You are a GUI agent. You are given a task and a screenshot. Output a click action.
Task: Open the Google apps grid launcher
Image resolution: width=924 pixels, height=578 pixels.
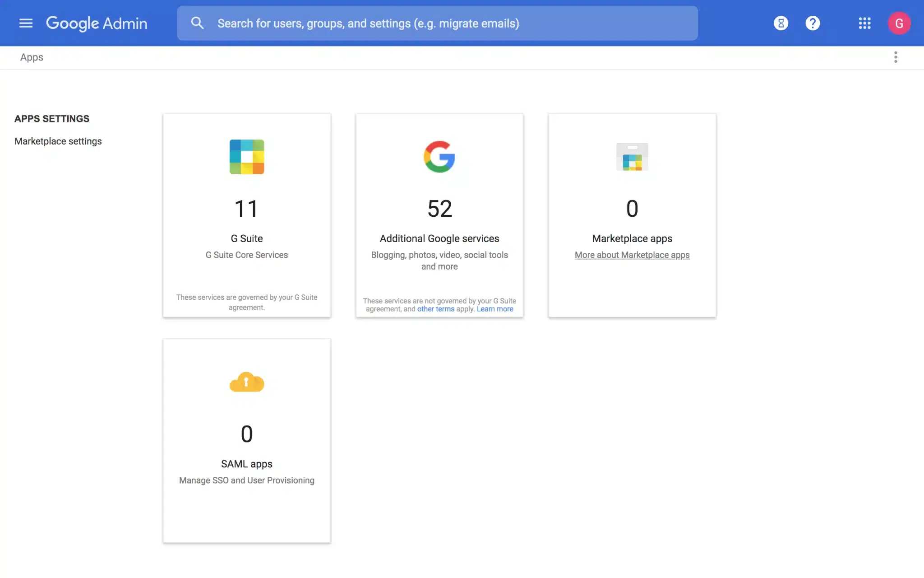pos(864,23)
